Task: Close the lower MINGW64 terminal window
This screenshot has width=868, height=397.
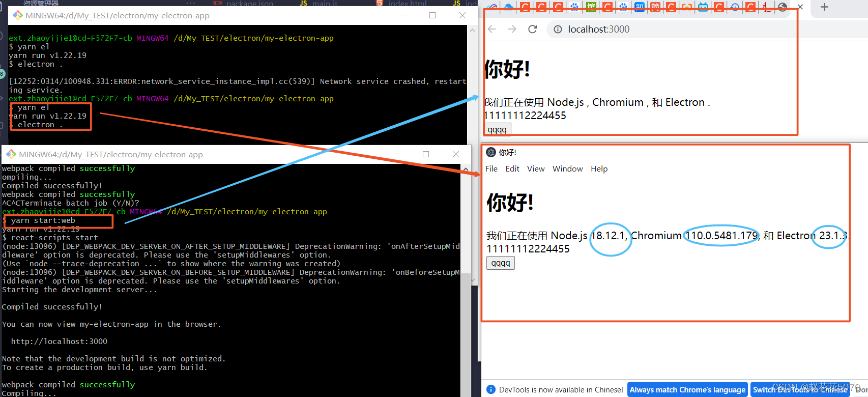Action: tap(456, 154)
